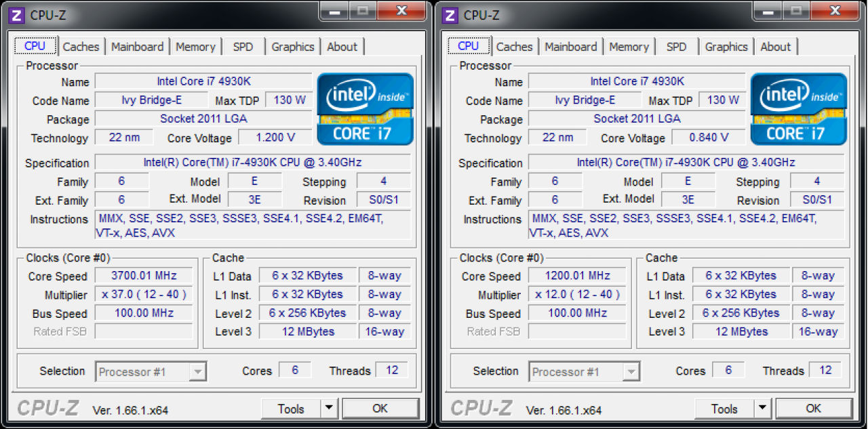This screenshot has height=429, width=868.
Task: Click the Tools button in left window
Action: pyautogui.click(x=291, y=409)
